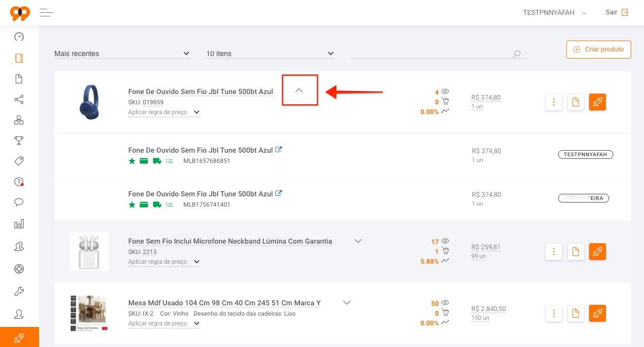Expand the Mesa Mdf product chevron
This screenshot has width=644, height=347.
[x=347, y=302]
